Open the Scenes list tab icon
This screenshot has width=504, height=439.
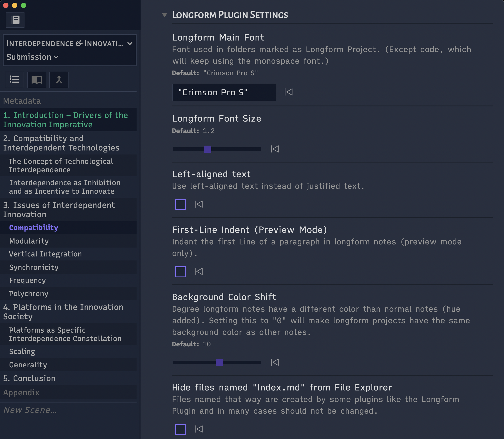pyautogui.click(x=14, y=80)
